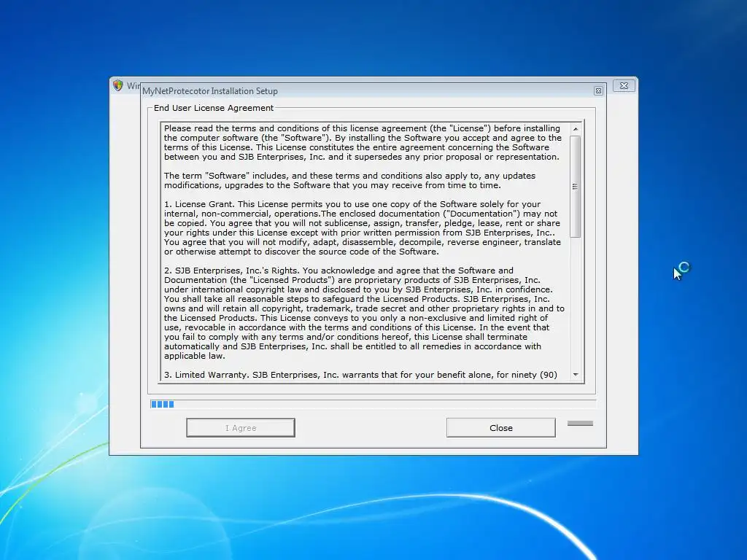The image size is (747, 560).
Task: Click the license scrollbar down arrow
Action: point(576,375)
